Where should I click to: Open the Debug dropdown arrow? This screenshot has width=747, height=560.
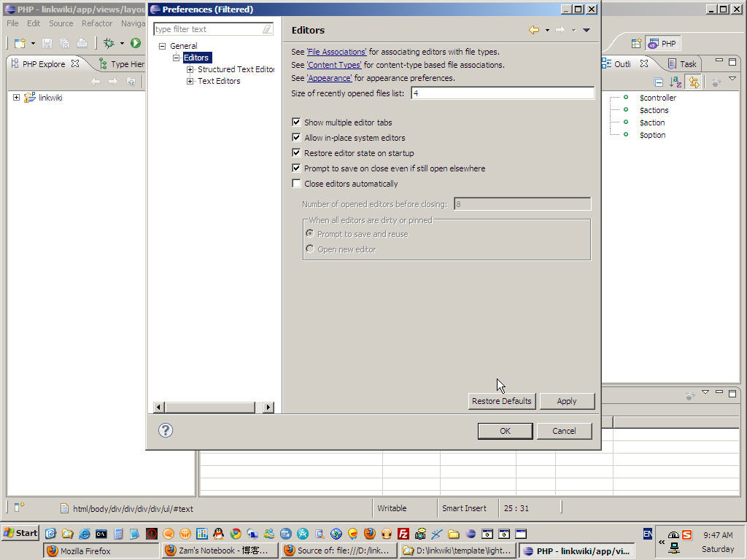(122, 43)
